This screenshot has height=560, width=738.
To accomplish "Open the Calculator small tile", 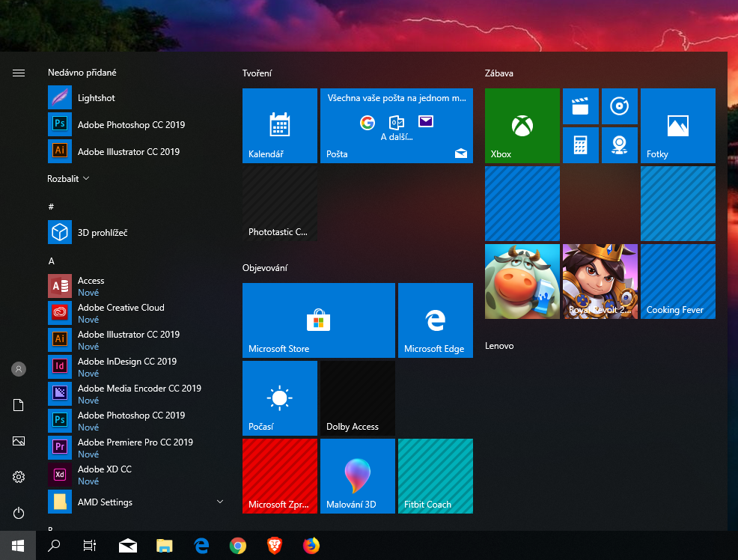I will (x=580, y=145).
